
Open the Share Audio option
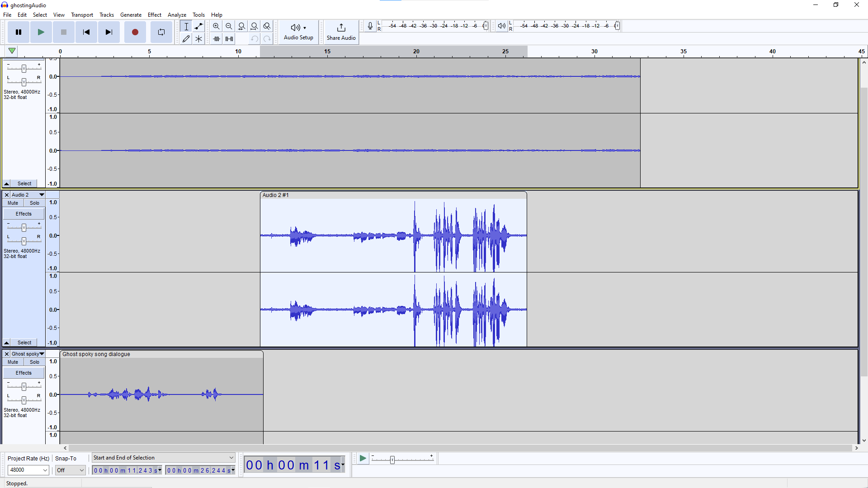tap(341, 32)
